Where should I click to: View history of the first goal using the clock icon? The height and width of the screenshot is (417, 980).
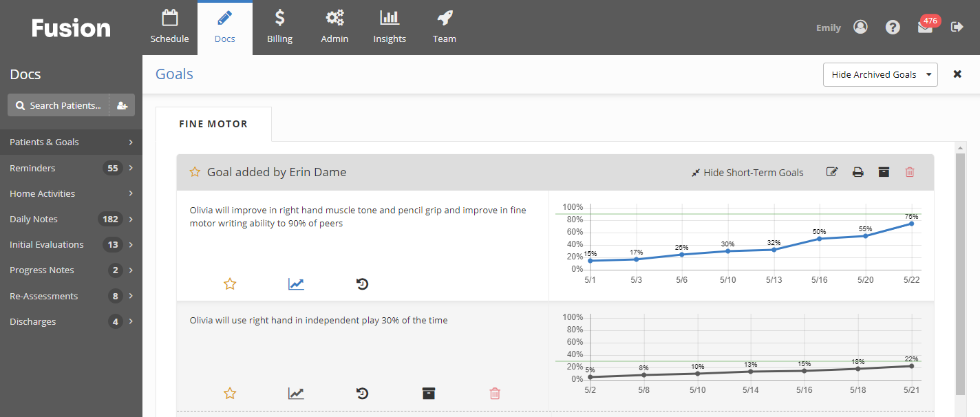(363, 284)
